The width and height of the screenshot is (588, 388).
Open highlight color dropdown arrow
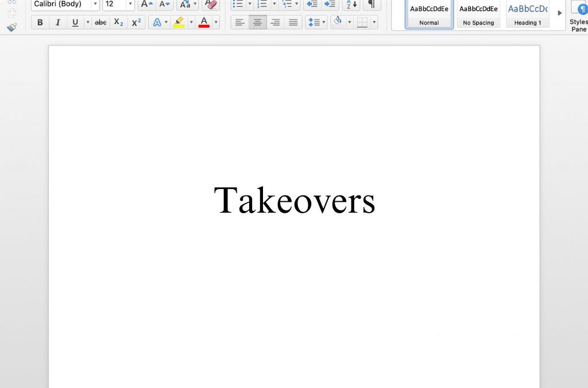click(191, 22)
